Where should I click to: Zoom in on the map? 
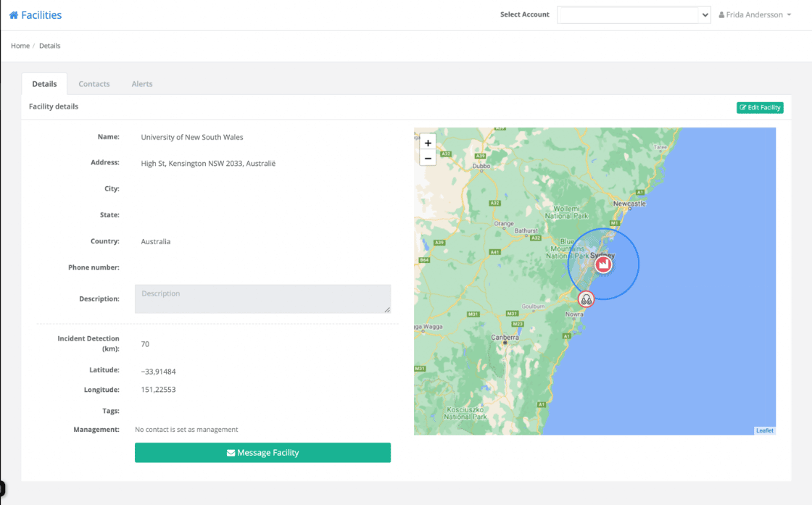428,143
